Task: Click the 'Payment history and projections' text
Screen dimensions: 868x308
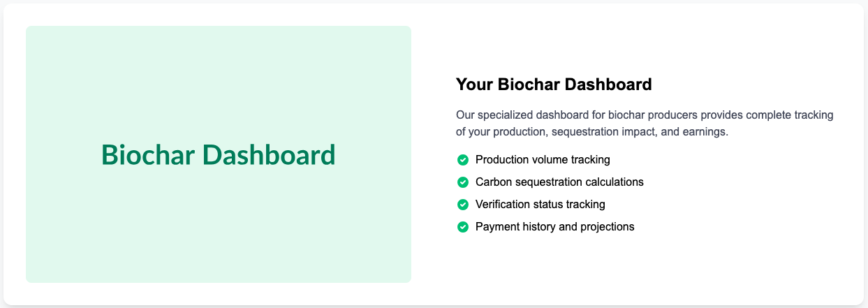Action: [555, 227]
